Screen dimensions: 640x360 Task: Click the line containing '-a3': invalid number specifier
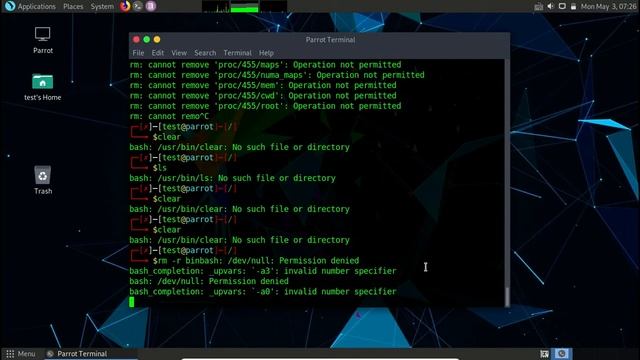coord(263,271)
